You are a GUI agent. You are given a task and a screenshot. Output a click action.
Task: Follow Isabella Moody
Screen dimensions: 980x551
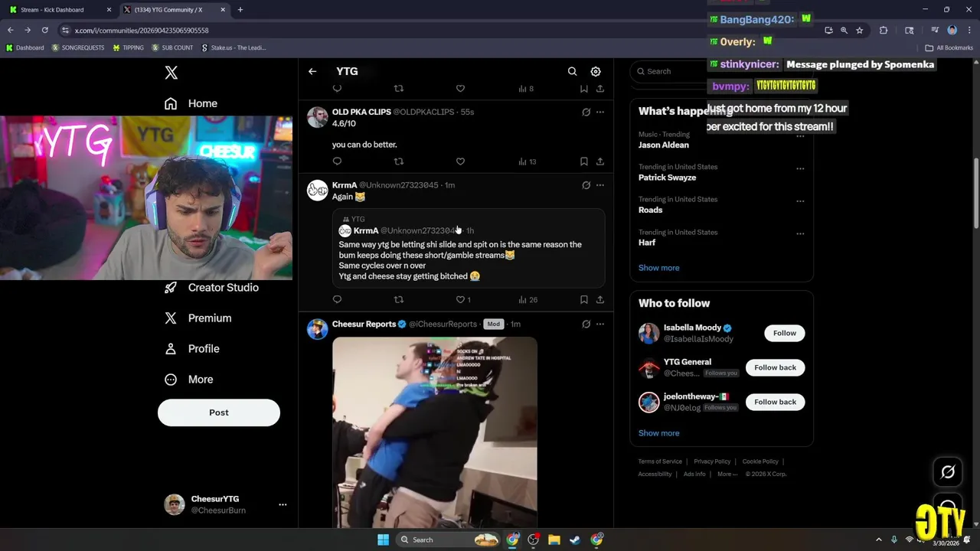(784, 333)
